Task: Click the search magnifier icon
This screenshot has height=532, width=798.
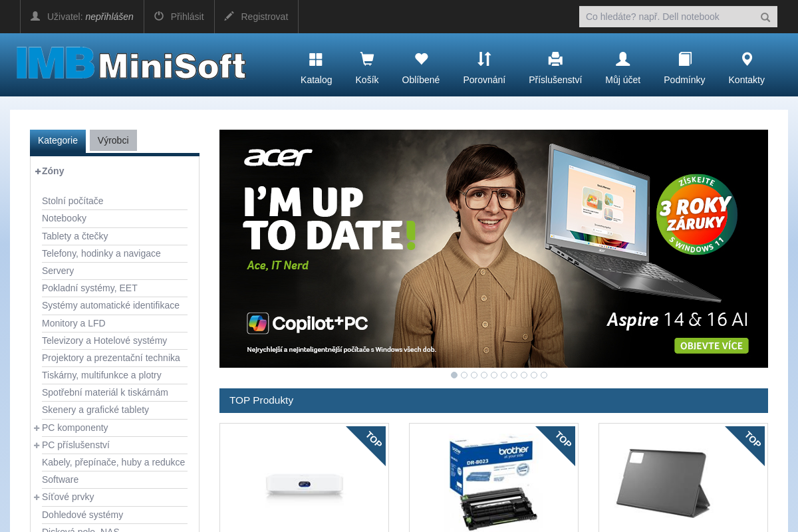Action: click(x=765, y=17)
